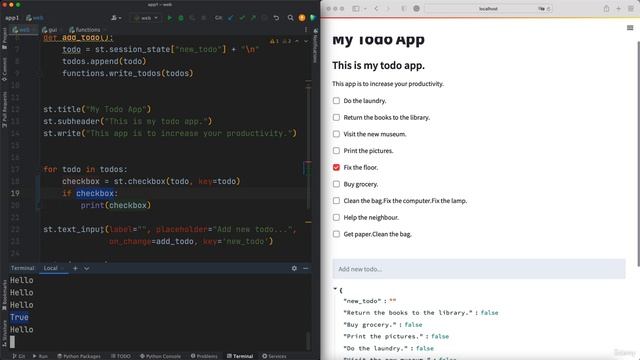
Task: Check 'Return the books to the library.' checkbox
Action: point(336,117)
